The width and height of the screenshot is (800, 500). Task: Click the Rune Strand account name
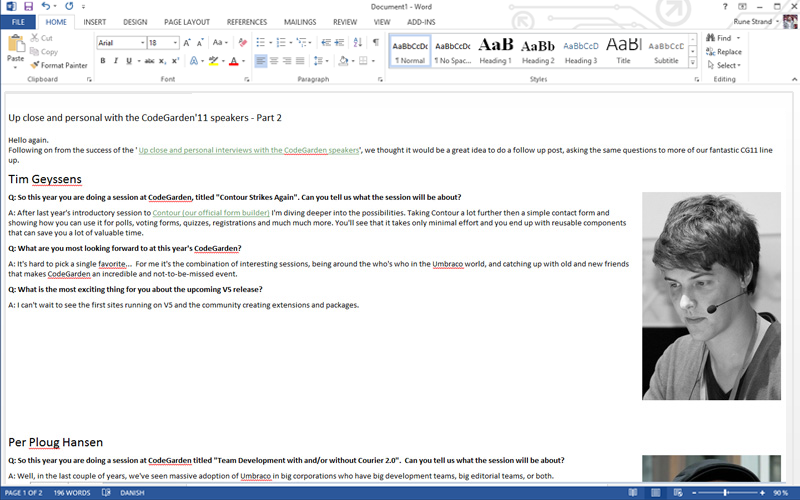pos(753,21)
